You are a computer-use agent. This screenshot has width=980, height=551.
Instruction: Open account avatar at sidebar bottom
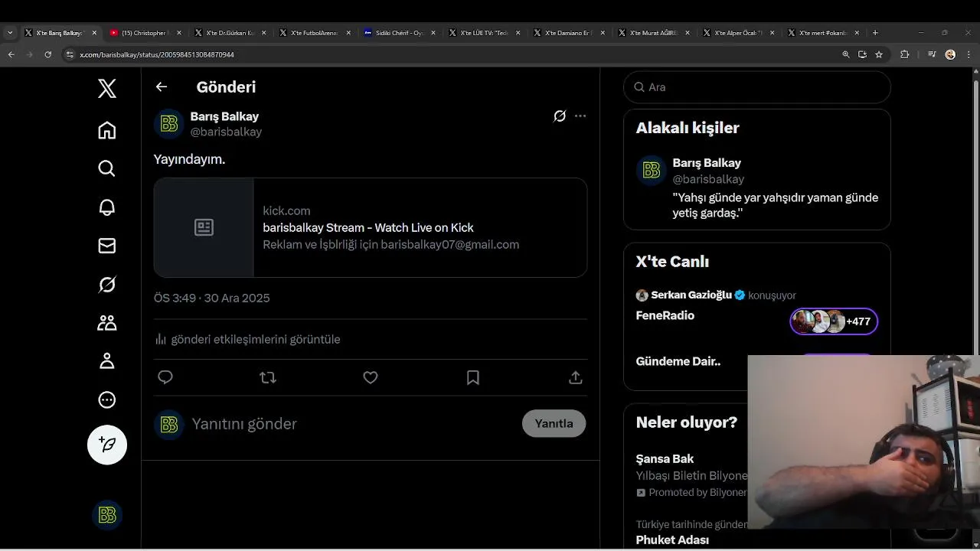107,515
